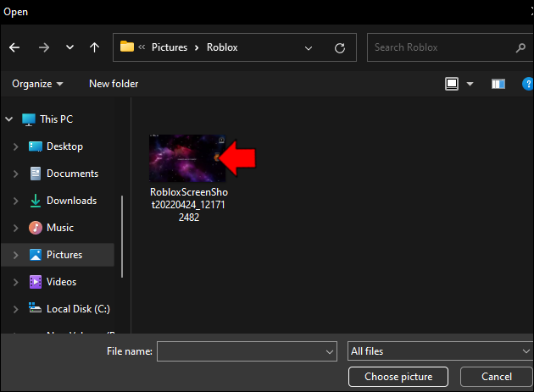Open Downloads in the sidebar

pyautogui.click(x=63, y=201)
